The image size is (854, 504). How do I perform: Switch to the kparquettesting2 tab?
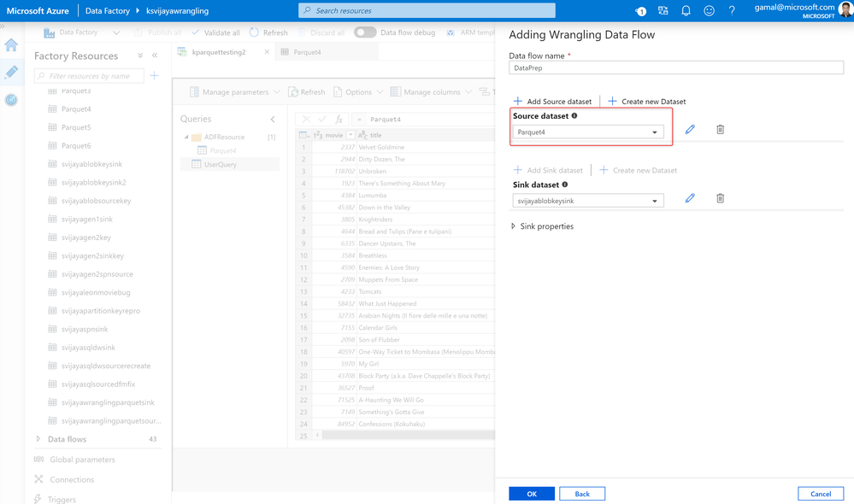(218, 52)
